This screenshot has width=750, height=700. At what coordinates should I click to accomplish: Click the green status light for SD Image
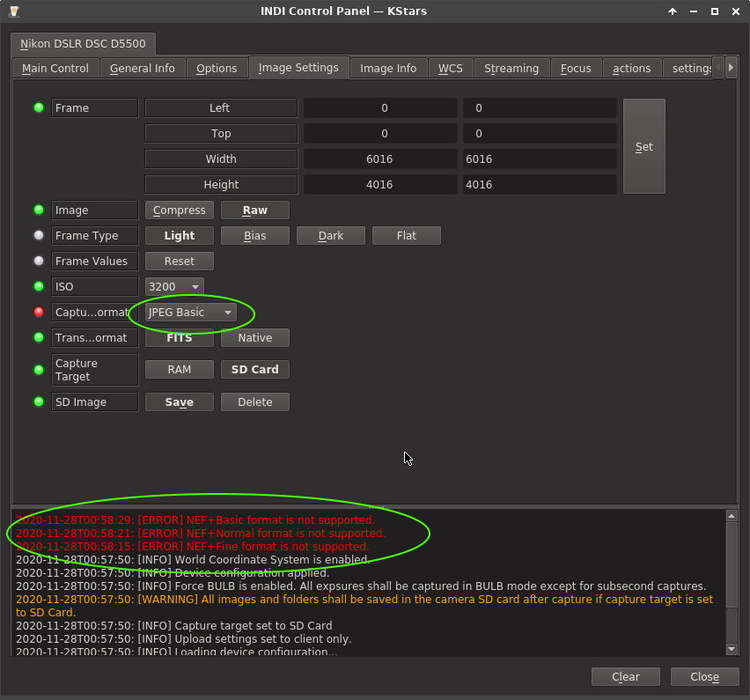[39, 402]
